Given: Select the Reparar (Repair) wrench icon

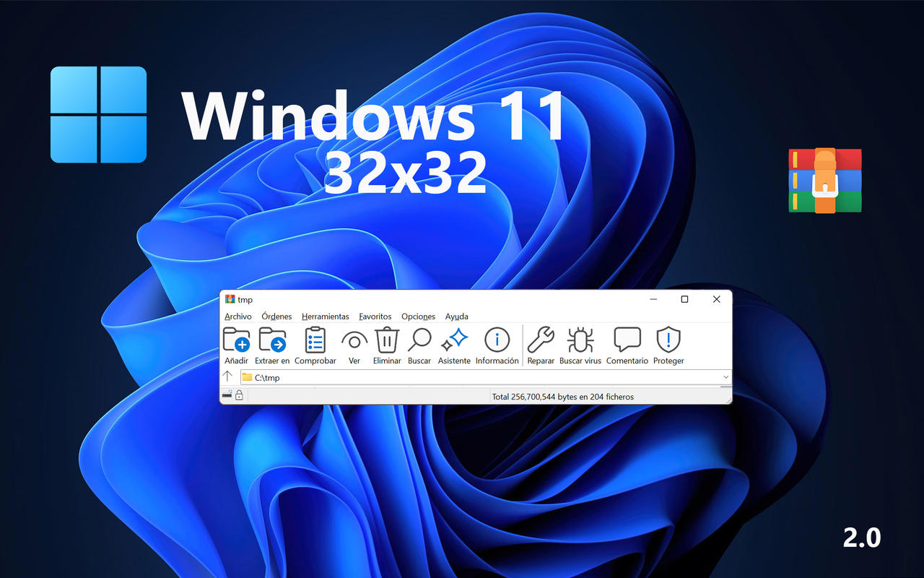Looking at the screenshot, I should coord(541,341).
